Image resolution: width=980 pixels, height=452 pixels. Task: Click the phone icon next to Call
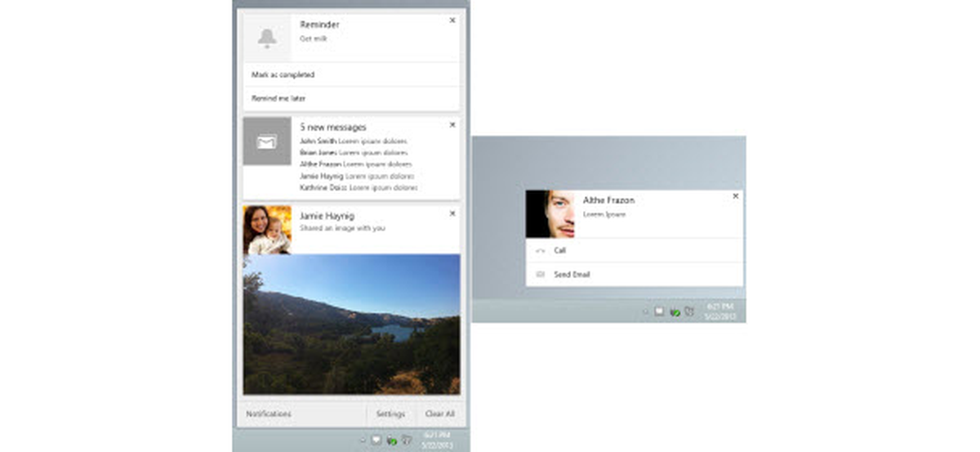[x=540, y=251]
